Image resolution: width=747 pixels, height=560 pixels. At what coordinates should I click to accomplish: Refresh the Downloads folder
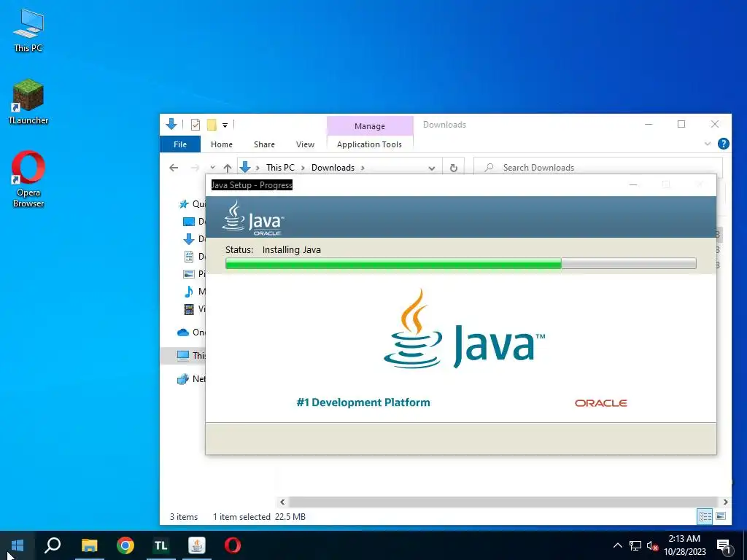coord(454,168)
